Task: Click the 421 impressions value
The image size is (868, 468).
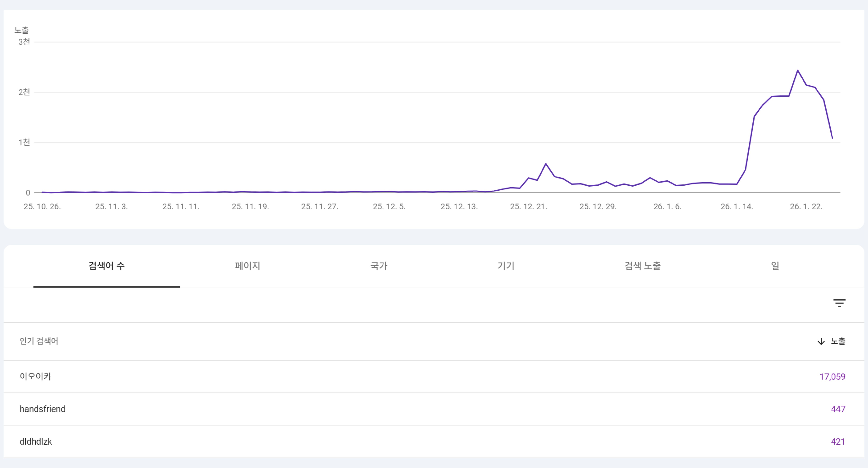Action: click(x=838, y=441)
